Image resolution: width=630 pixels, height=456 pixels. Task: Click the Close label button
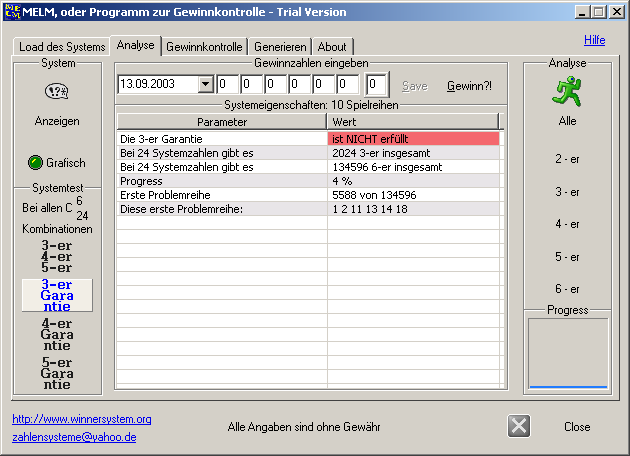pyautogui.click(x=577, y=426)
